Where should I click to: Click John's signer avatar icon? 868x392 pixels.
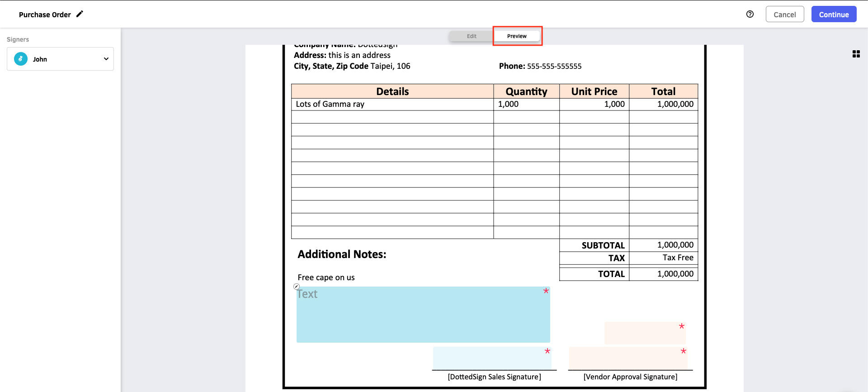21,59
